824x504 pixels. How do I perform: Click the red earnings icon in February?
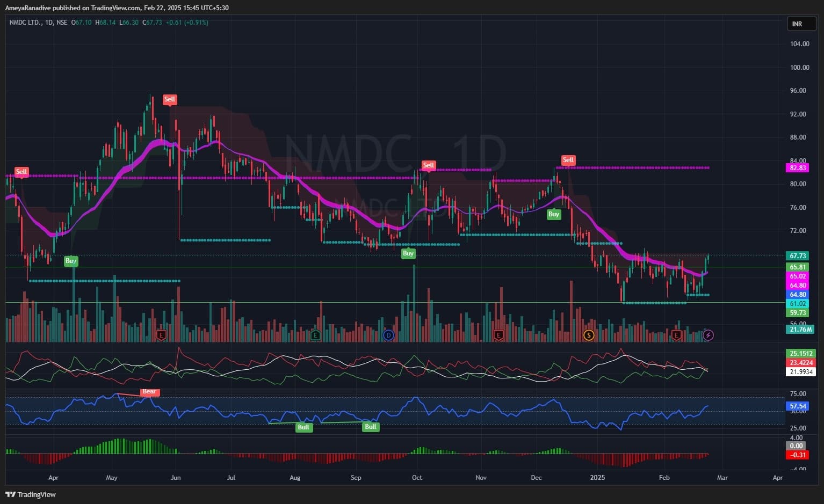[676, 335]
